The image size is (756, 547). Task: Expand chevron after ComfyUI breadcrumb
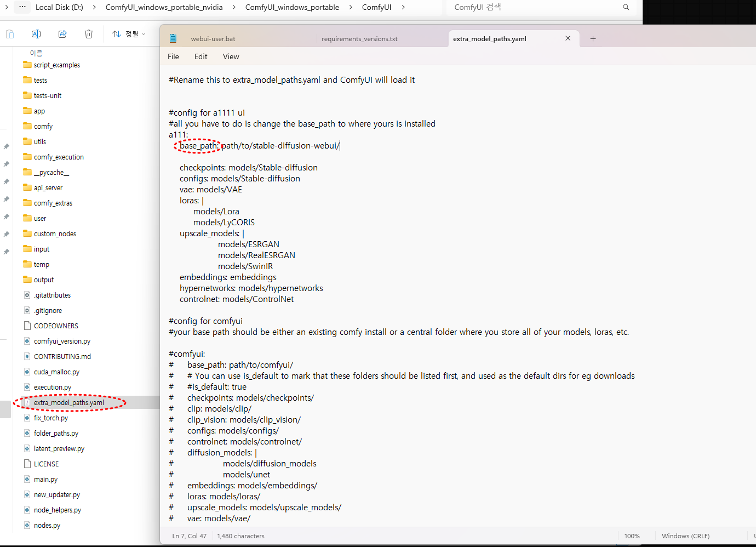tap(403, 7)
